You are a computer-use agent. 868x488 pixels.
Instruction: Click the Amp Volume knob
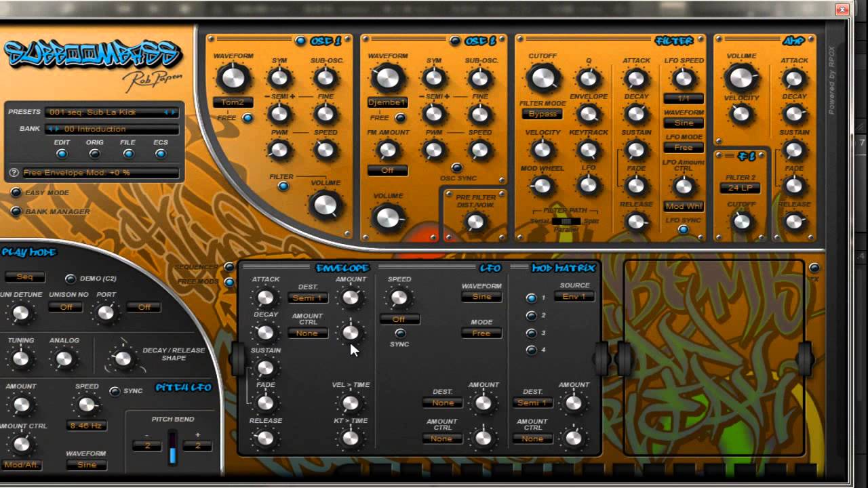tap(741, 79)
